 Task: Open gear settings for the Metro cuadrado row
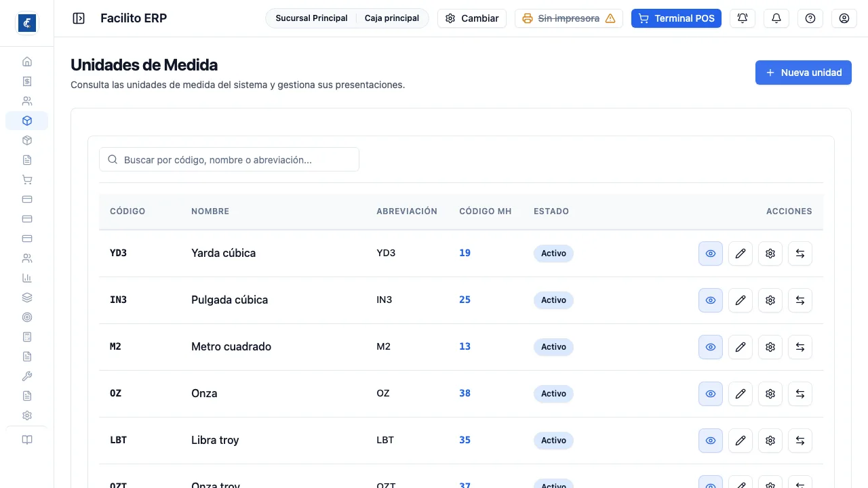coord(770,347)
